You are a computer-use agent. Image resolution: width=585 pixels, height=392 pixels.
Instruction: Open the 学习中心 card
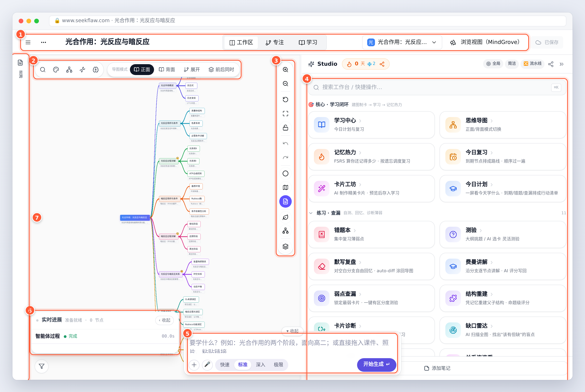coord(371,125)
